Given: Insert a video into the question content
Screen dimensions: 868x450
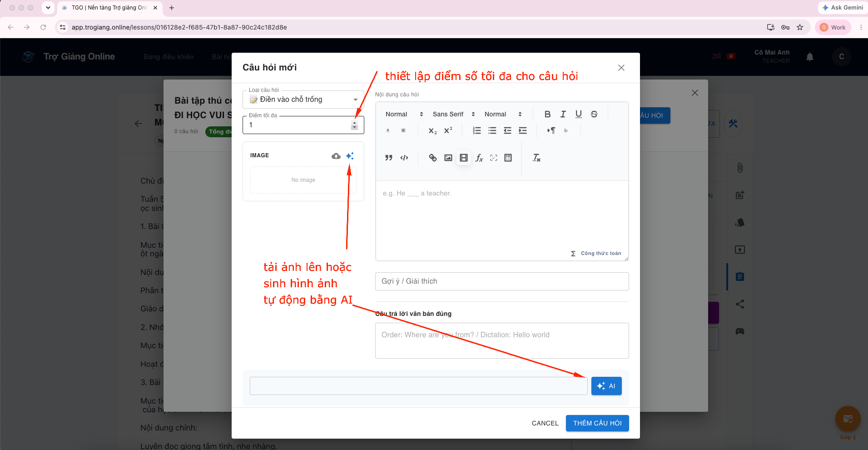Looking at the screenshot, I should pos(463,158).
